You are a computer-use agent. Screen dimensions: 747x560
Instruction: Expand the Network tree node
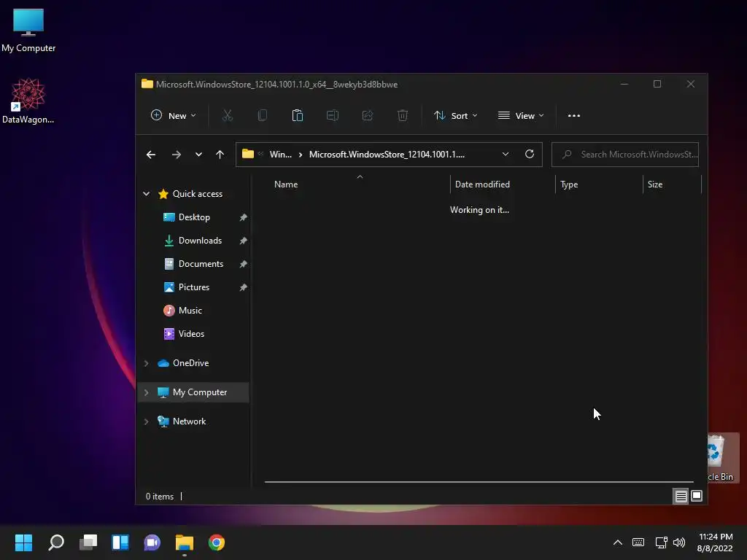[146, 421]
